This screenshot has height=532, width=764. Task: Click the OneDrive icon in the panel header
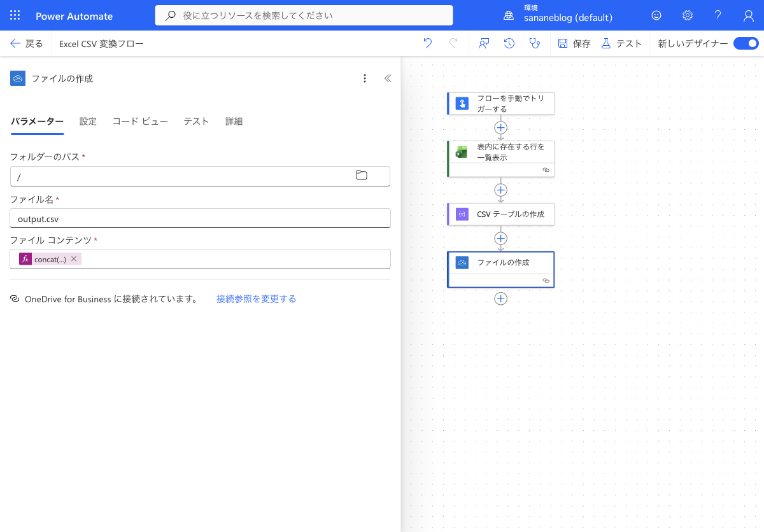(18, 78)
